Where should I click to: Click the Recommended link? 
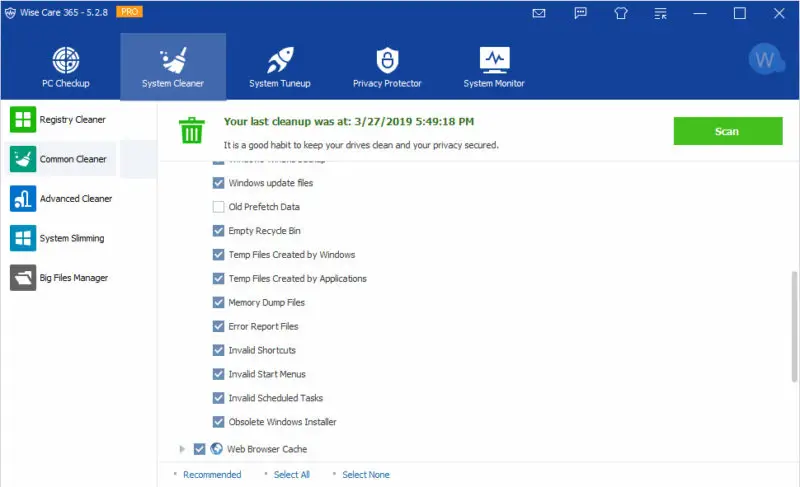(212, 475)
